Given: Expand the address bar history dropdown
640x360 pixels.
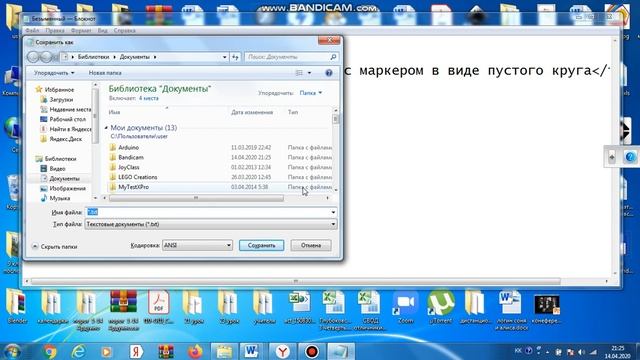Looking at the screenshot, I should [224, 57].
